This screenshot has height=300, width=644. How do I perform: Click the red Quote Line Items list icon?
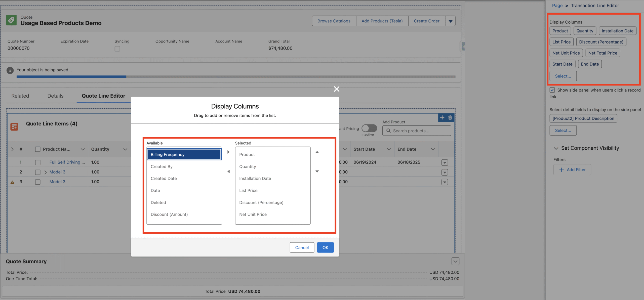coord(14,127)
